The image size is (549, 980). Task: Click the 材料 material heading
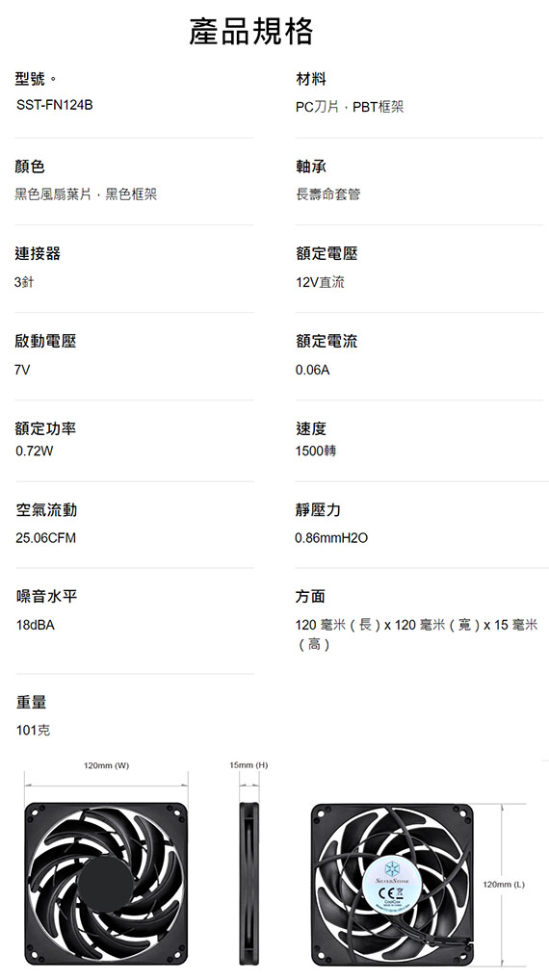(311, 79)
